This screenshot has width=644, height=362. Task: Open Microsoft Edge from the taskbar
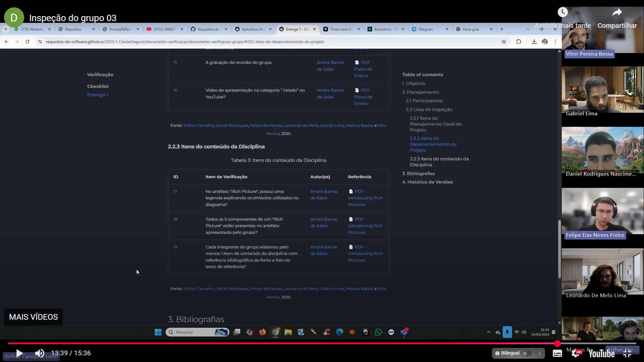[340, 332]
